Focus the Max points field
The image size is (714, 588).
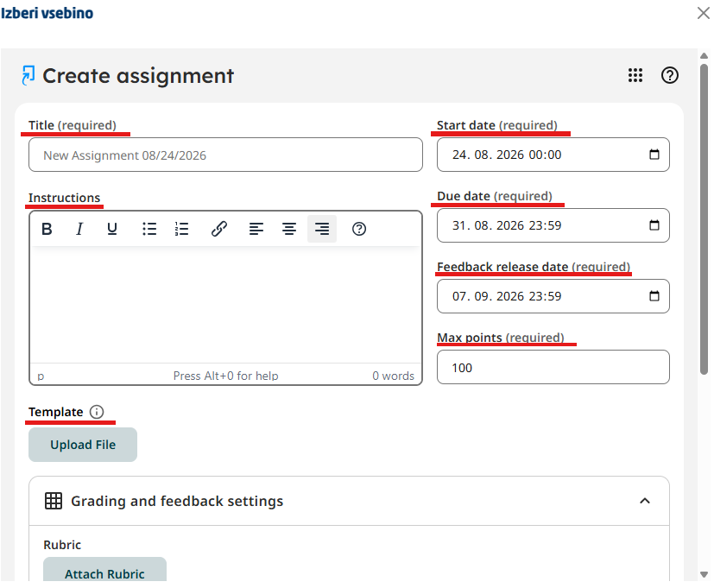click(x=553, y=367)
